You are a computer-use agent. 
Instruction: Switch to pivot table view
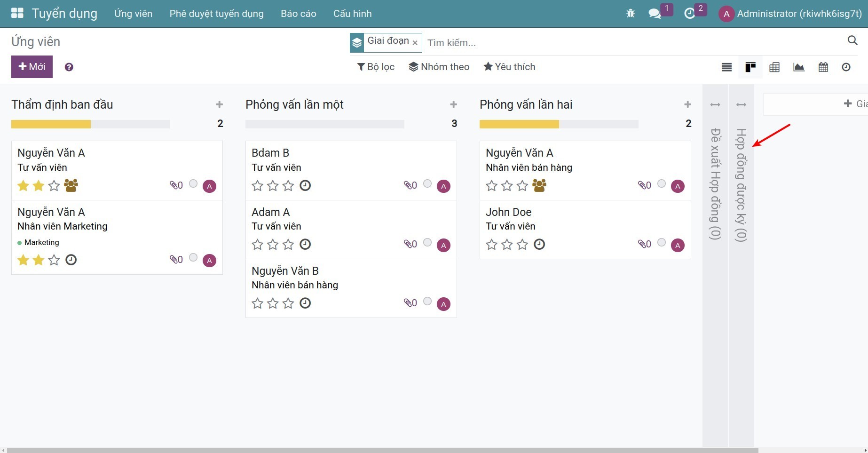coord(774,67)
